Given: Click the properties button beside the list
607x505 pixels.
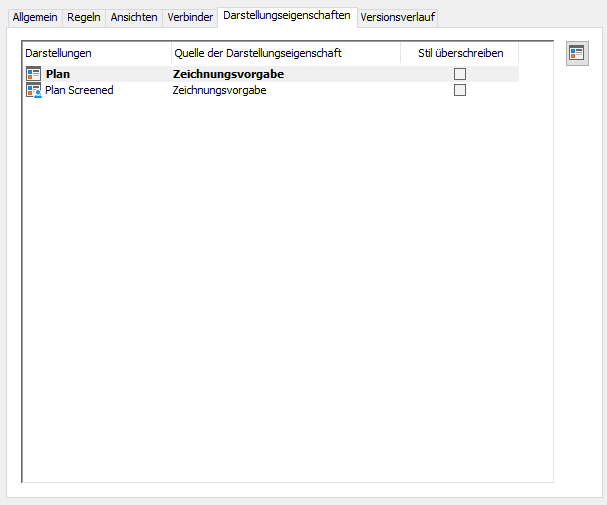Looking at the screenshot, I should click(577, 53).
